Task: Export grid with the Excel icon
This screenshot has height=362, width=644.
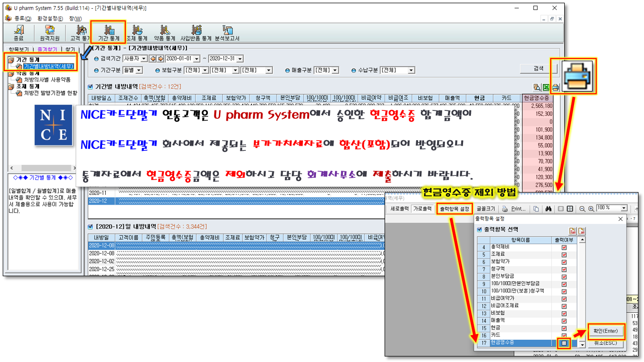Action: coord(546,87)
